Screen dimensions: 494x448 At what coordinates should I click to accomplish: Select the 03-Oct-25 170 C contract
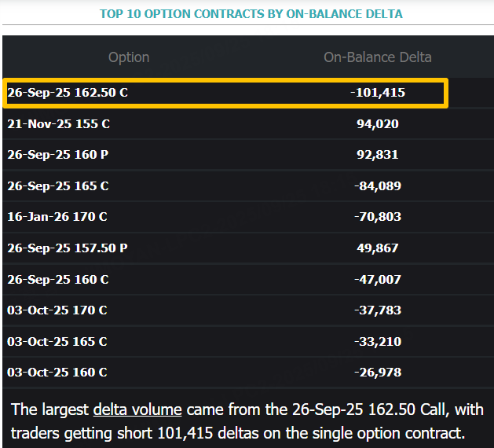tap(57, 310)
